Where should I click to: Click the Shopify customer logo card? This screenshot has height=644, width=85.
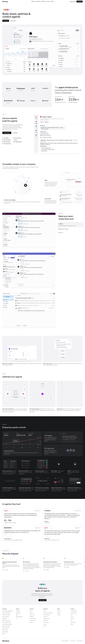pos(8,89)
